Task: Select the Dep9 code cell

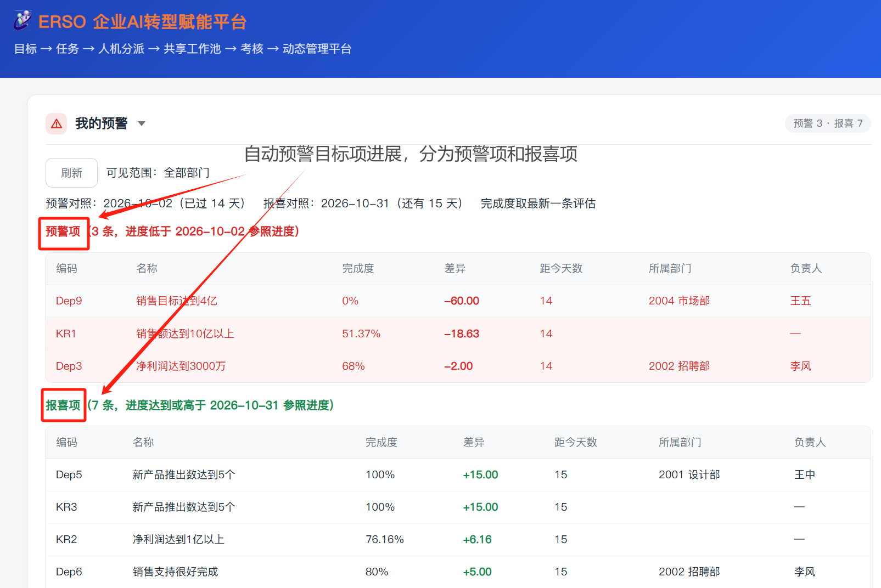Action: tap(69, 301)
